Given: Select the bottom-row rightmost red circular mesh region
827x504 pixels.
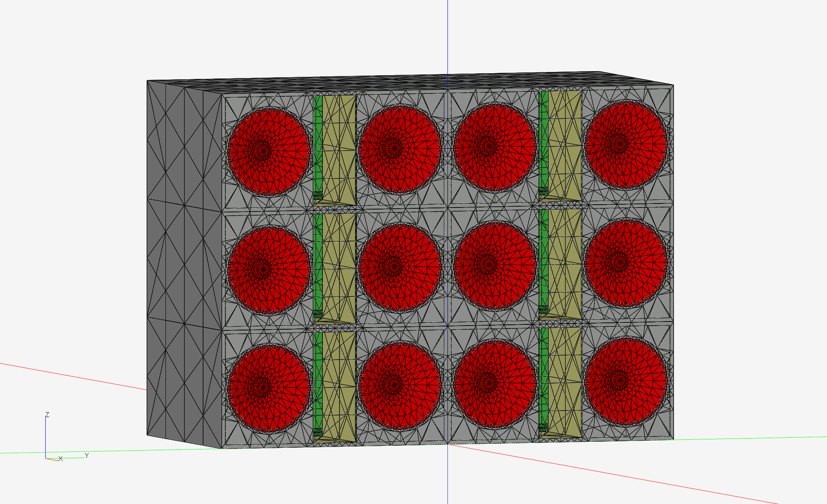Looking at the screenshot, I should (x=626, y=382).
